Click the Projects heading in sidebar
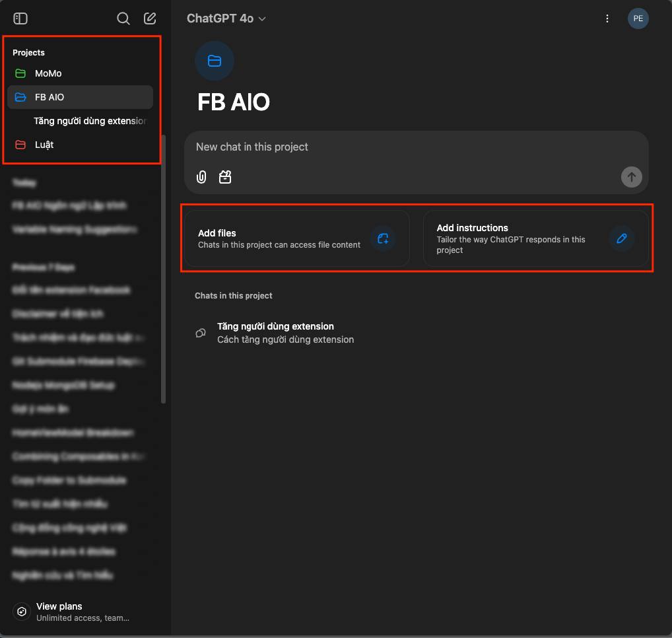Screen dimensions: 672x638 [x=28, y=52]
